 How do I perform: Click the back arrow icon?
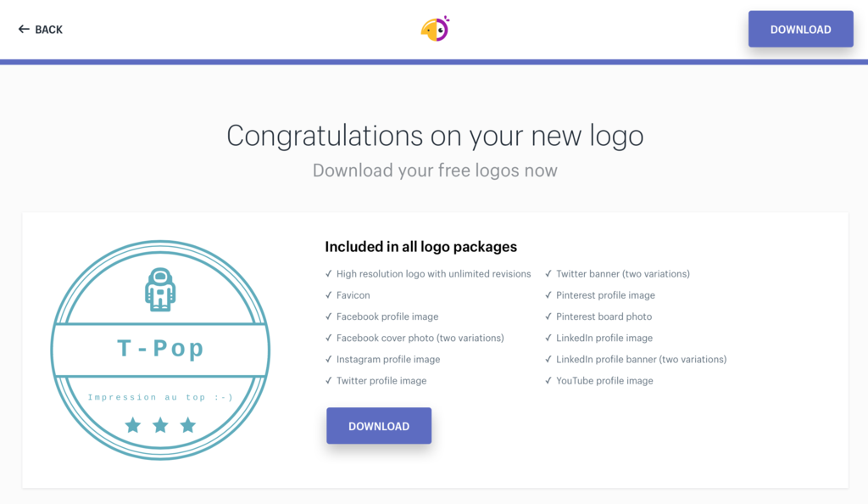pyautogui.click(x=24, y=30)
